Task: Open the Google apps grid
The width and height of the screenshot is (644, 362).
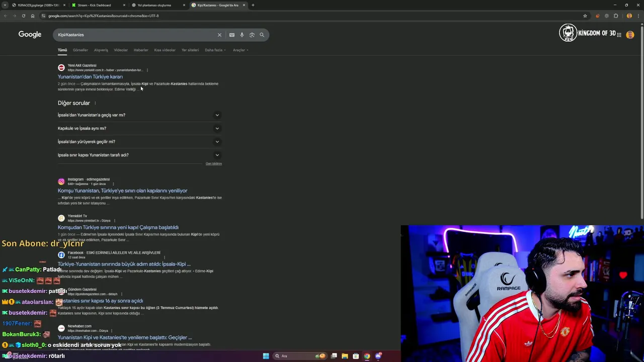Action: (x=619, y=35)
